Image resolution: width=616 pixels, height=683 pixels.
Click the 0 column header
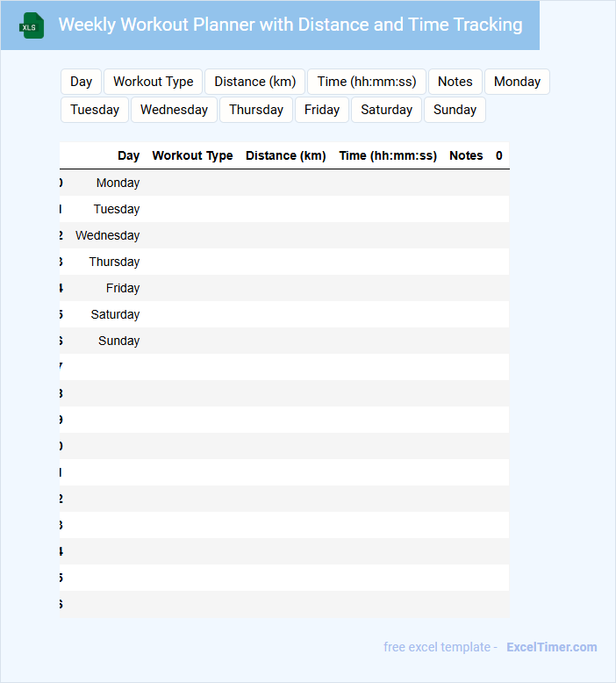coord(499,155)
